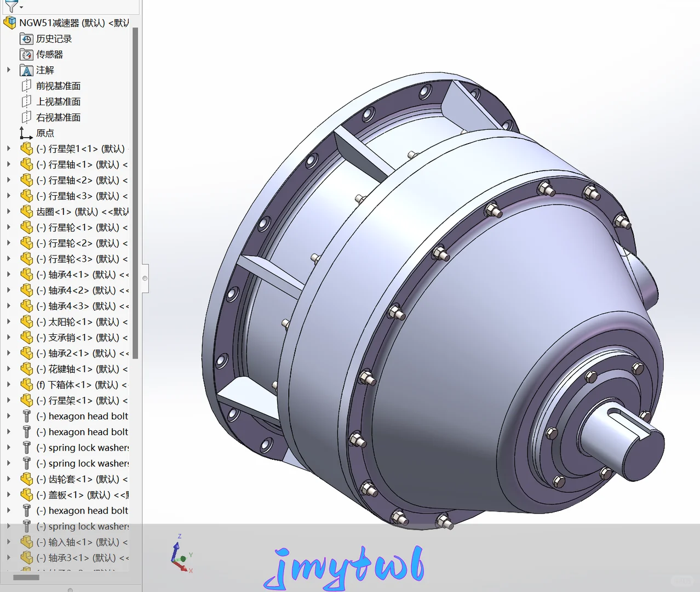Screen dimensions: 700x592
Task: Click the 轴承3<1> part icon
Action: pyautogui.click(x=26, y=558)
